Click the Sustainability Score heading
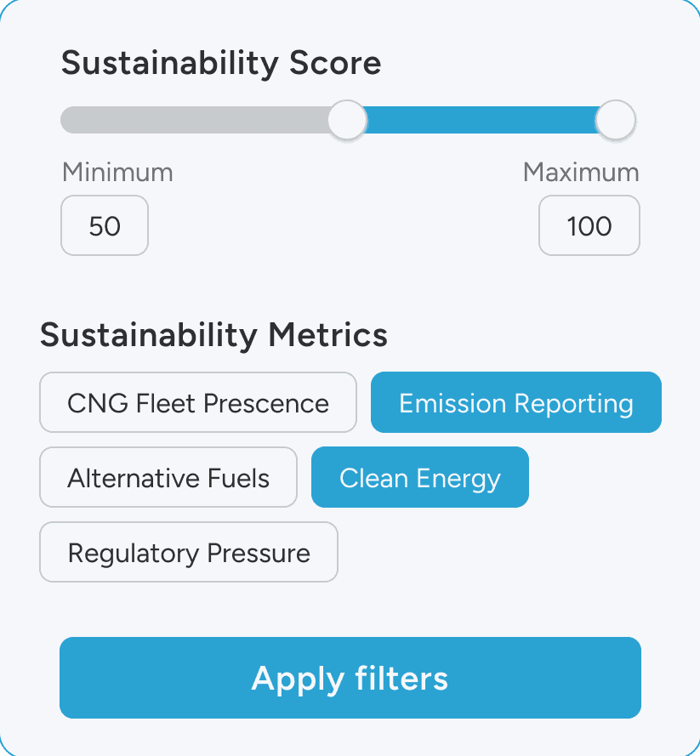Screen dimensions: 700x756 pyautogui.click(x=221, y=63)
